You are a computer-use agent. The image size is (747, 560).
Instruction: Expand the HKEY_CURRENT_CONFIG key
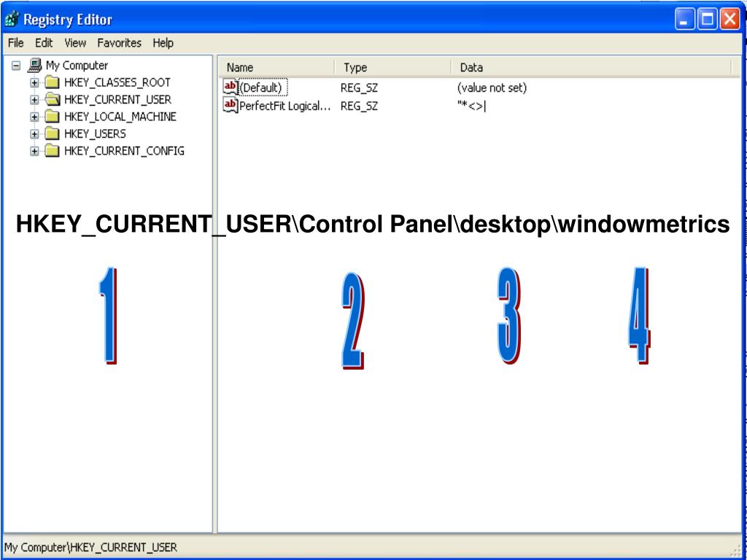pyautogui.click(x=34, y=152)
